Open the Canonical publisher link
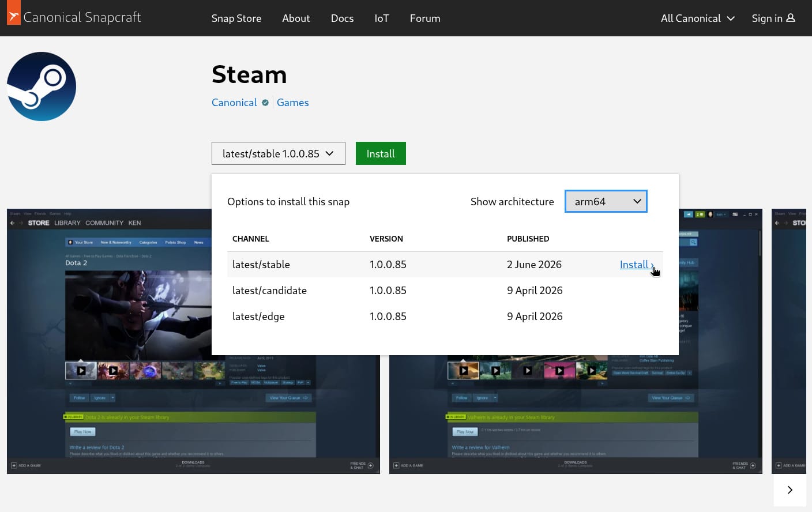 pos(234,103)
